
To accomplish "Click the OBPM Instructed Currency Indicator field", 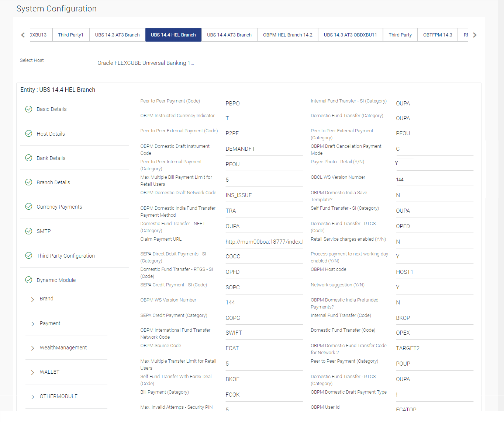I will 264,118.
